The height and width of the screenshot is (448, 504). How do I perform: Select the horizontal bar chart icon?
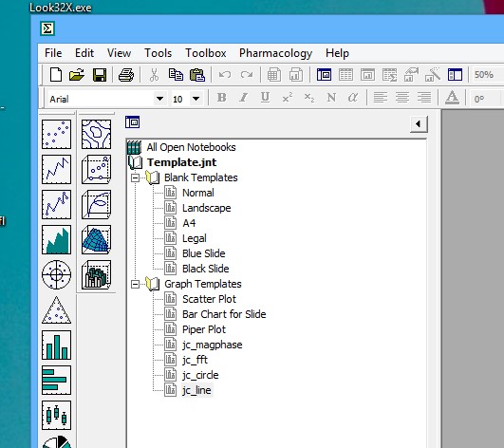point(56,381)
